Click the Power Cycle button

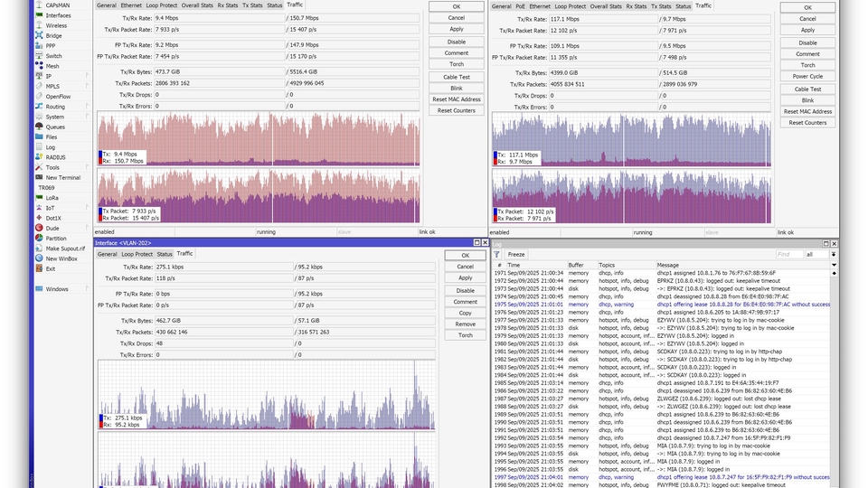[x=807, y=76]
